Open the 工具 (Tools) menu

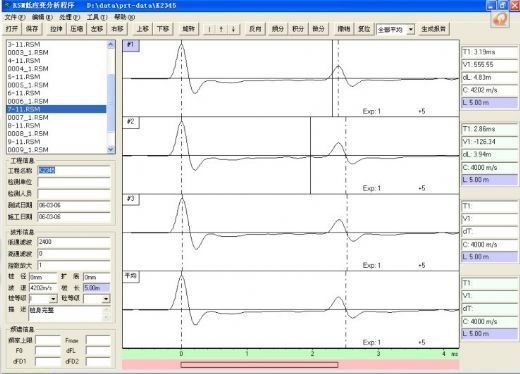[x=97, y=17]
